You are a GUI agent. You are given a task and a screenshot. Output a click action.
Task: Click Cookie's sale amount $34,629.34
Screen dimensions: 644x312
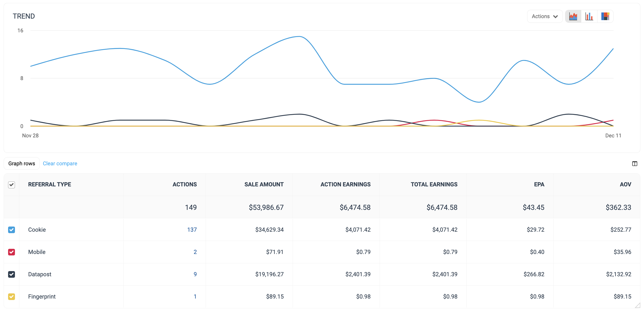[x=269, y=229]
